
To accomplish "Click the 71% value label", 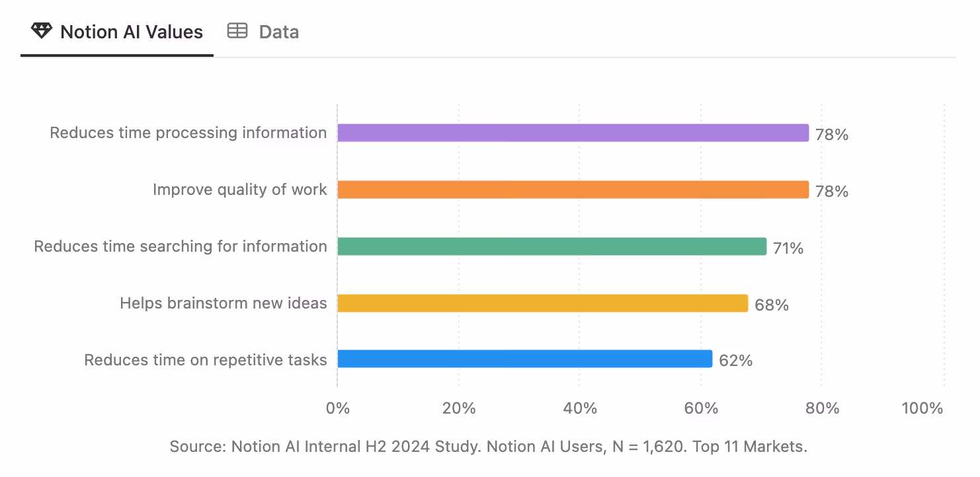I will pos(788,248).
